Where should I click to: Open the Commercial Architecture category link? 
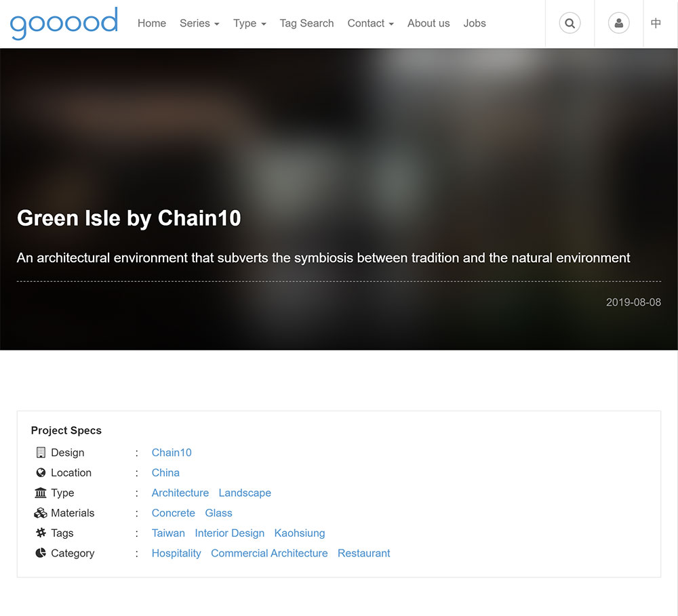[x=269, y=554]
